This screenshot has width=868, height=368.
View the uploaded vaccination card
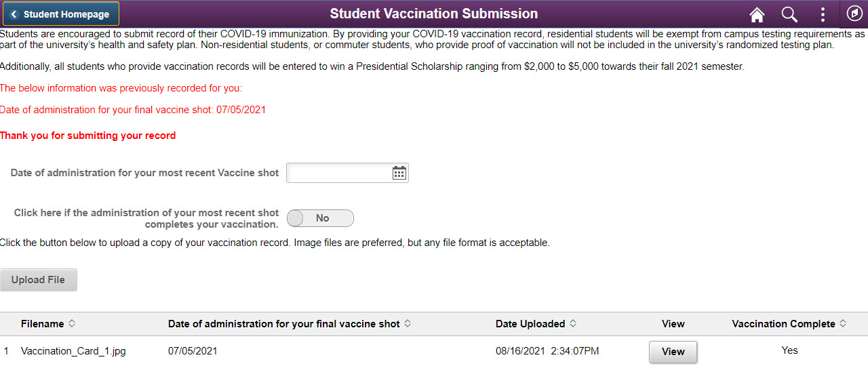[673, 352]
